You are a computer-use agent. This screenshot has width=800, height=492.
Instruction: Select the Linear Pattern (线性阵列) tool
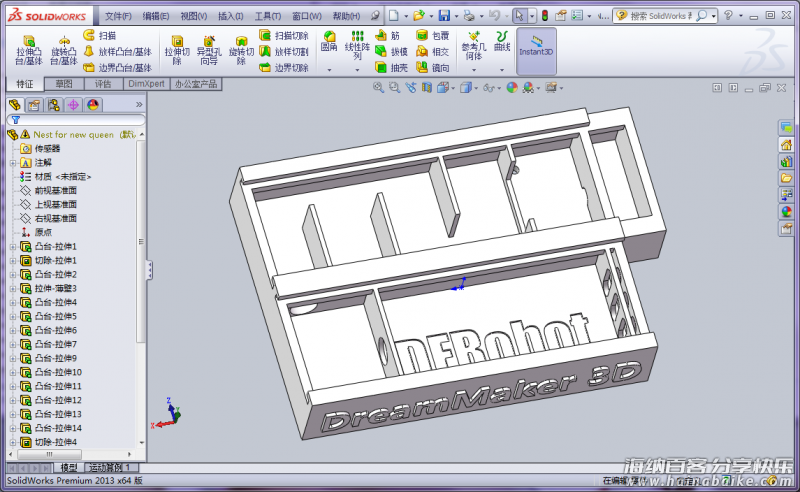[357, 45]
